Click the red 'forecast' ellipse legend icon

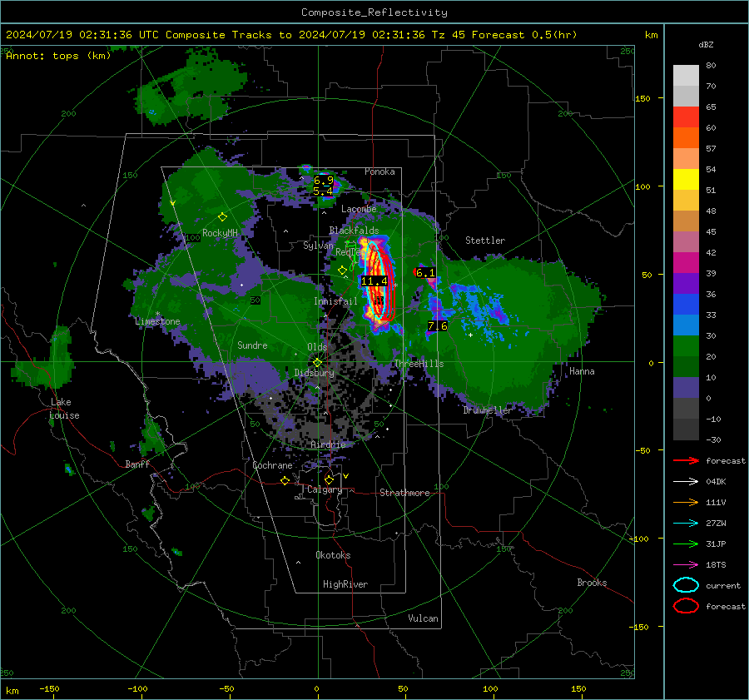coord(686,606)
